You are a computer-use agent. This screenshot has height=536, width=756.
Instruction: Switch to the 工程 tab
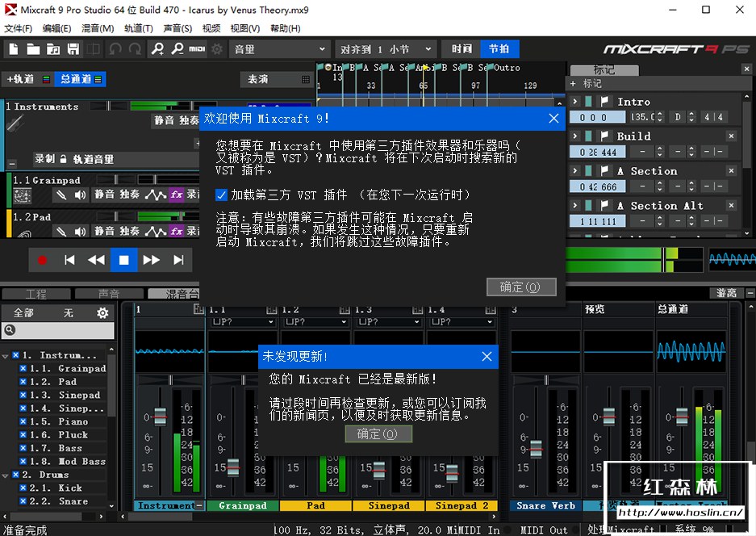[x=36, y=293]
